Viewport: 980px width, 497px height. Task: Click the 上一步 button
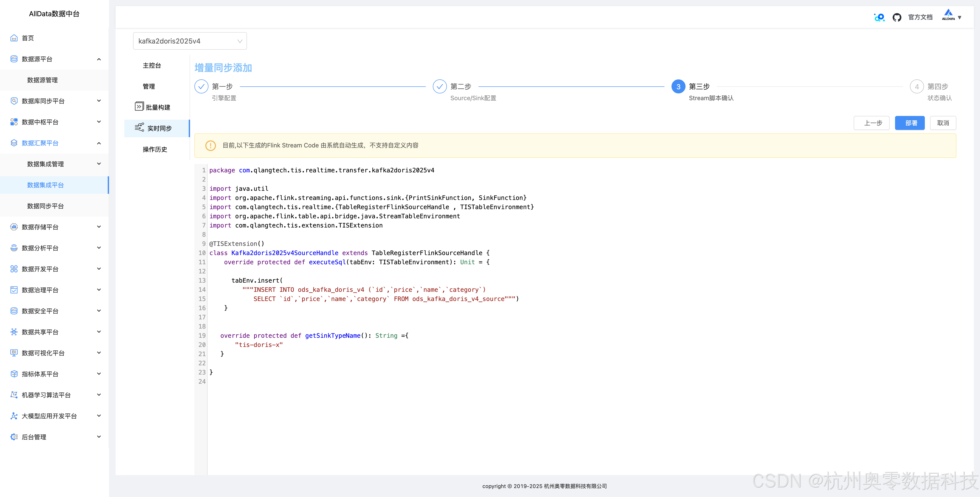pos(871,123)
